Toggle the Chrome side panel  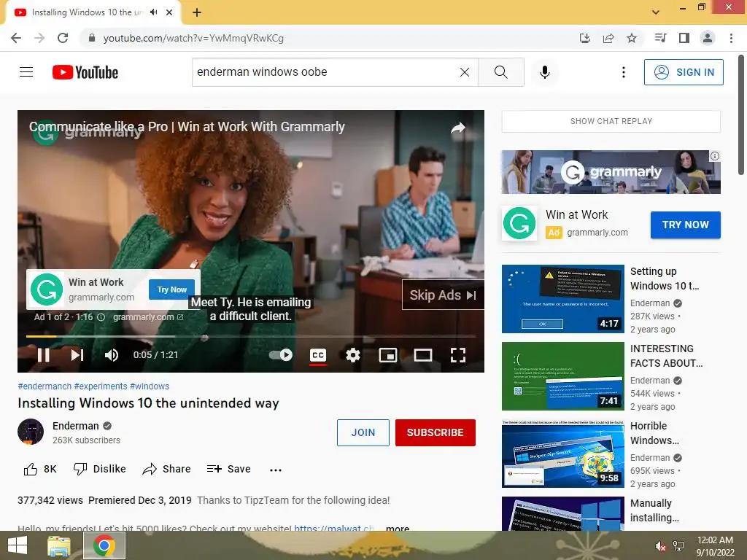pyautogui.click(x=684, y=38)
